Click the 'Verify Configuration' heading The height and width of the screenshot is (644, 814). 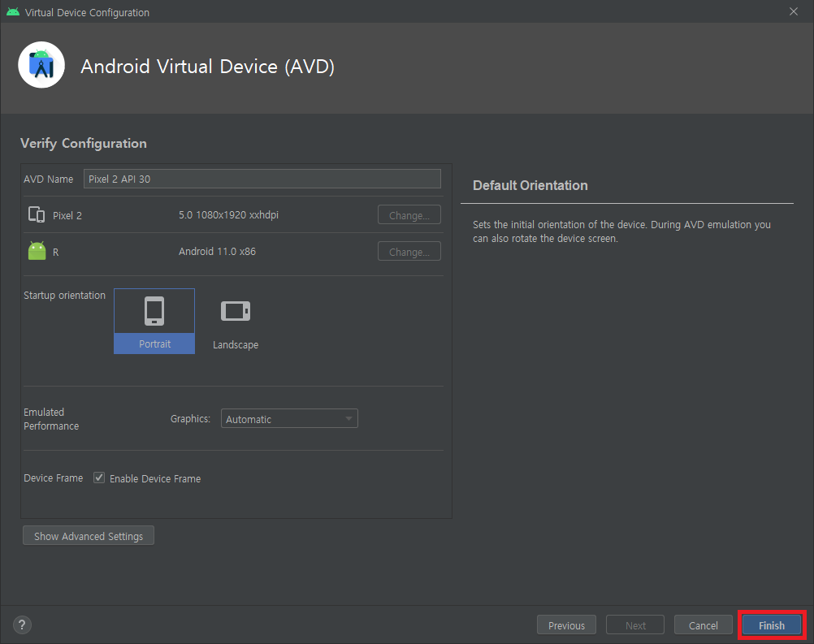pyautogui.click(x=84, y=143)
